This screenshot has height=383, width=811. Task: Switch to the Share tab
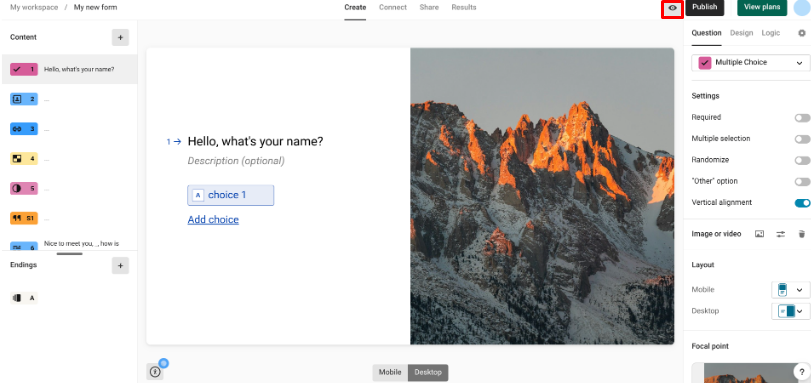pos(429,7)
